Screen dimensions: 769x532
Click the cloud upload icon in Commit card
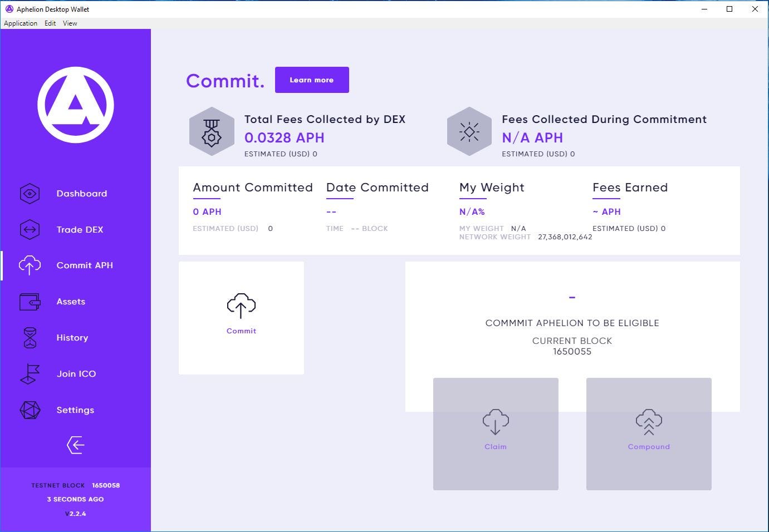(241, 306)
